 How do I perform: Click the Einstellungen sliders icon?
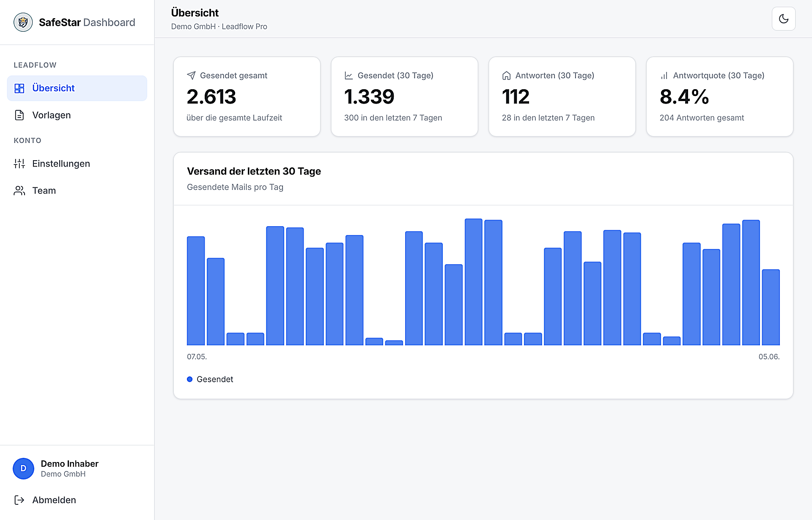point(19,164)
